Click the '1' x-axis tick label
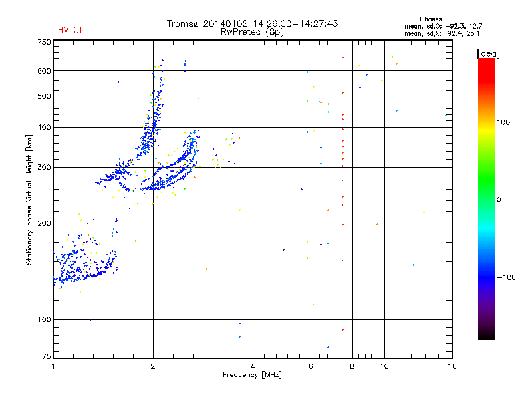 click(x=53, y=366)
